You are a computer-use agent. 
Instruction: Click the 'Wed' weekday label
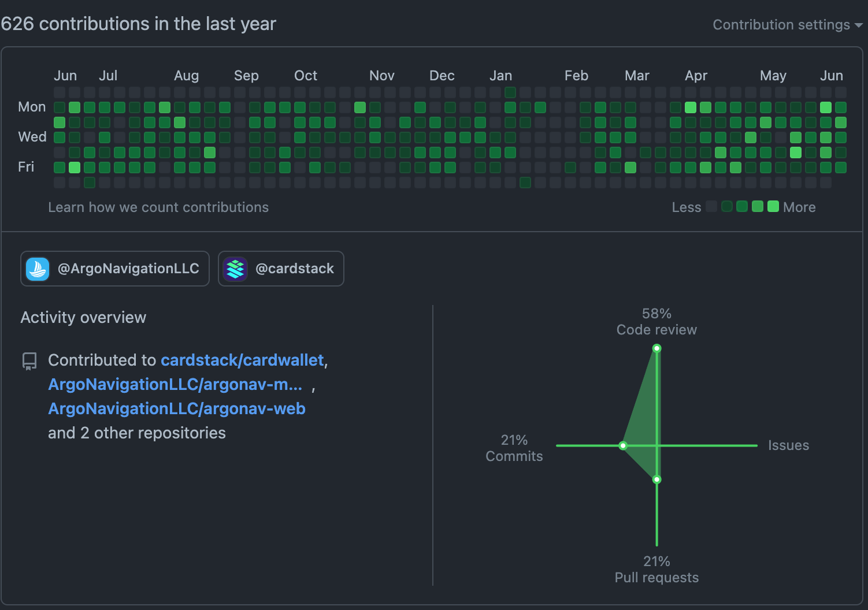pos(32,137)
